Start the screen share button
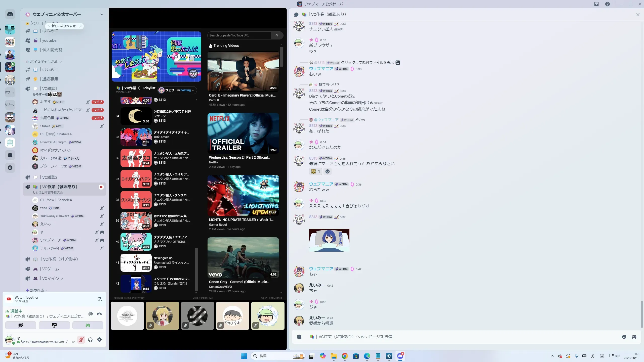This screenshot has width=644, height=362. (x=54, y=325)
